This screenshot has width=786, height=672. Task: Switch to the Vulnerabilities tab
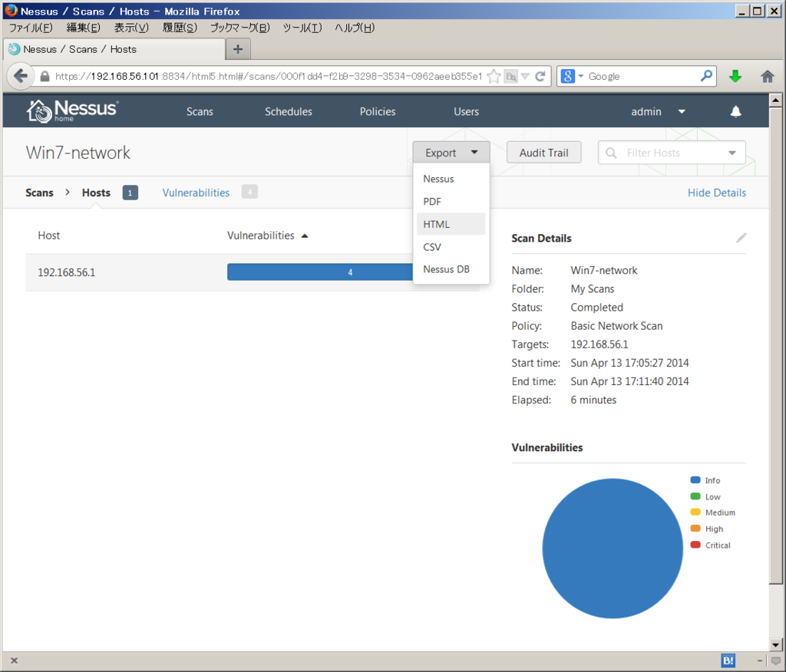click(196, 193)
